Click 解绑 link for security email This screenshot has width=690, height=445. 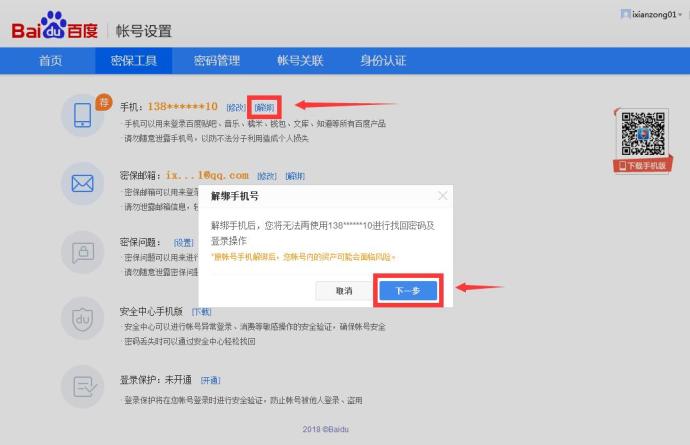295,176
